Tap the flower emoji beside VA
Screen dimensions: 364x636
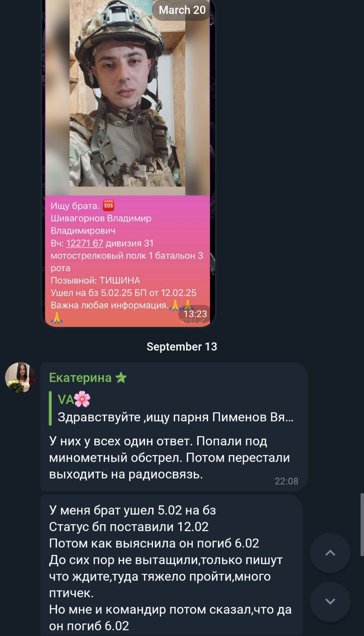point(82,399)
